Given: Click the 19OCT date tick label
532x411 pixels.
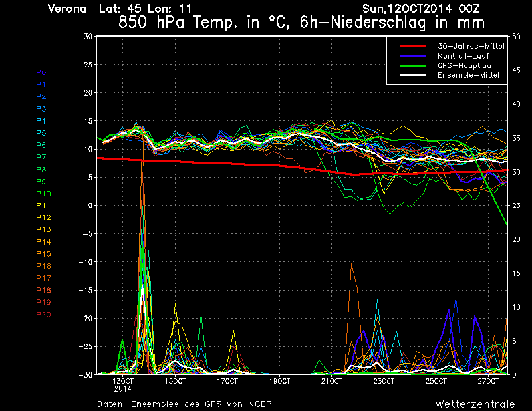Looking at the screenshot, I should pyautogui.click(x=279, y=381).
